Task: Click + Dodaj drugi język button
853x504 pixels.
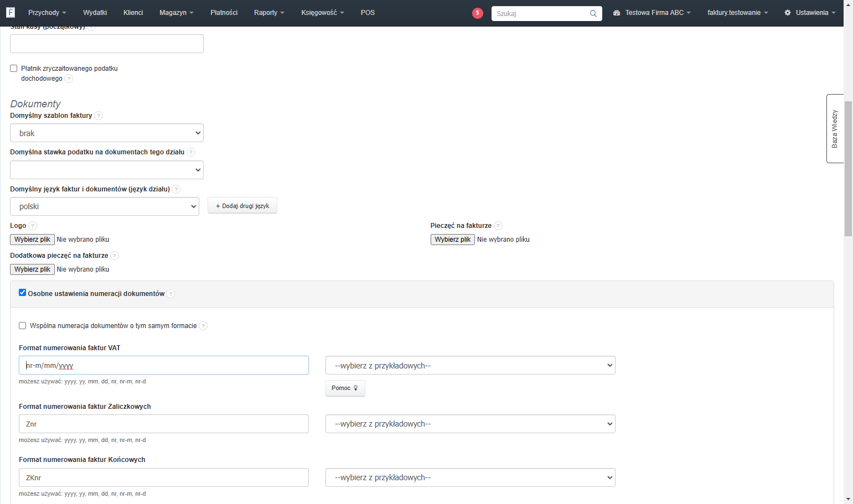Action: (242, 206)
